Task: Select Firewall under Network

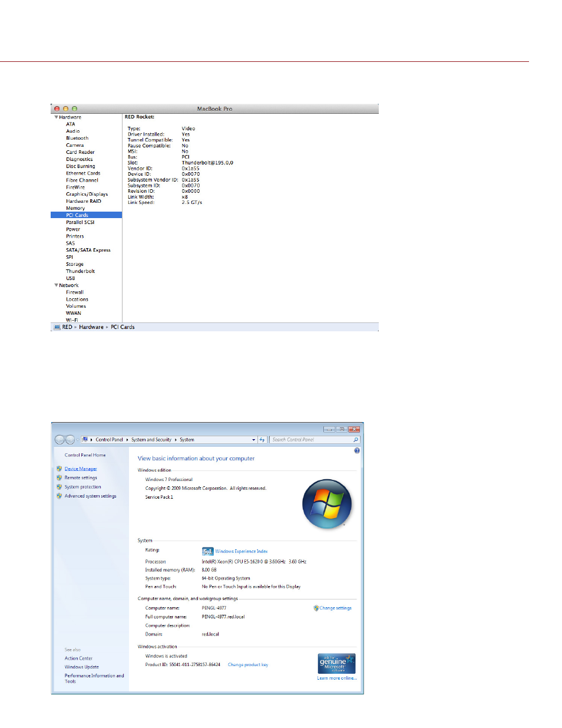Action: pos(75,292)
